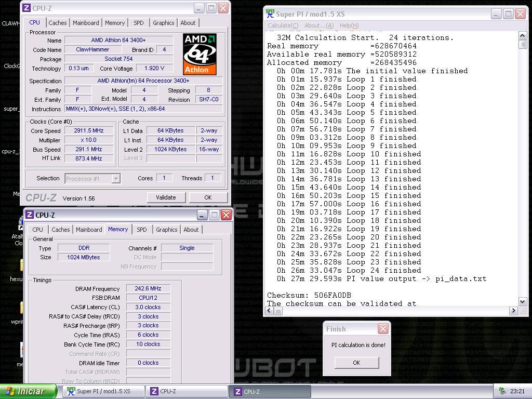
Task: Click Package value Socket 754
Action: [x=118, y=59]
